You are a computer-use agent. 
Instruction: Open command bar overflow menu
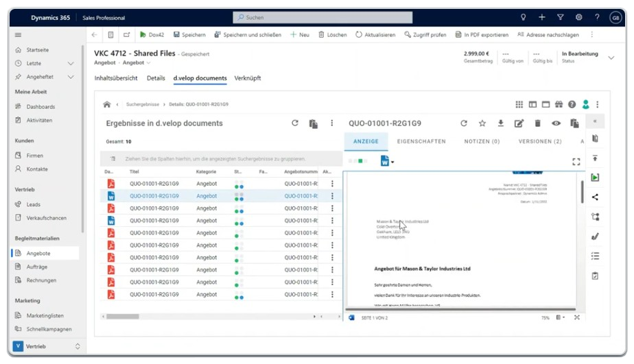click(x=592, y=35)
